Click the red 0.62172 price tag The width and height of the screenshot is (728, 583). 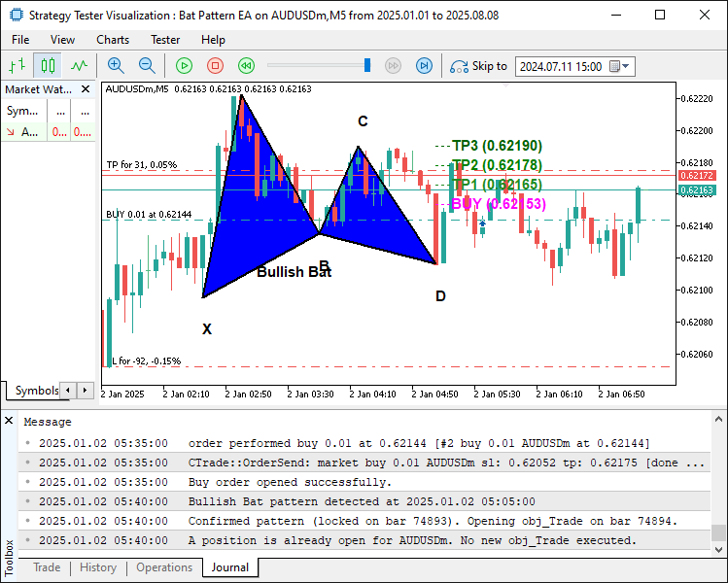(x=697, y=176)
